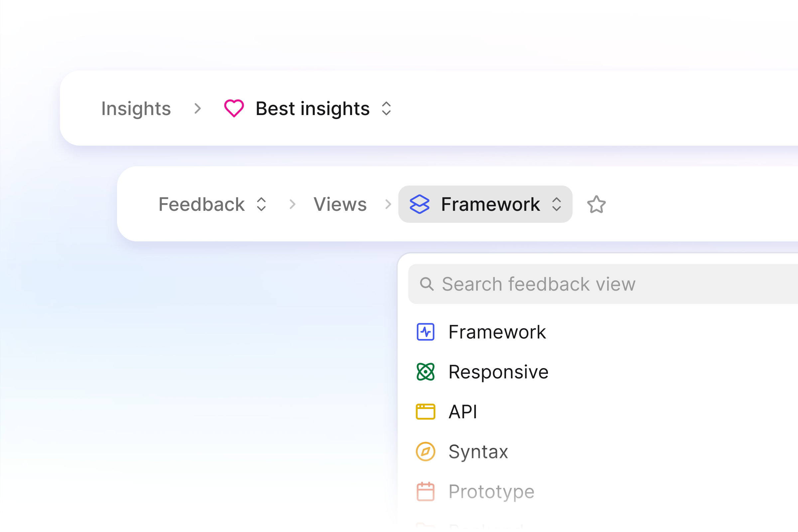Go to the Insights breadcrumb link
This screenshot has width=798, height=532.
pos(136,109)
